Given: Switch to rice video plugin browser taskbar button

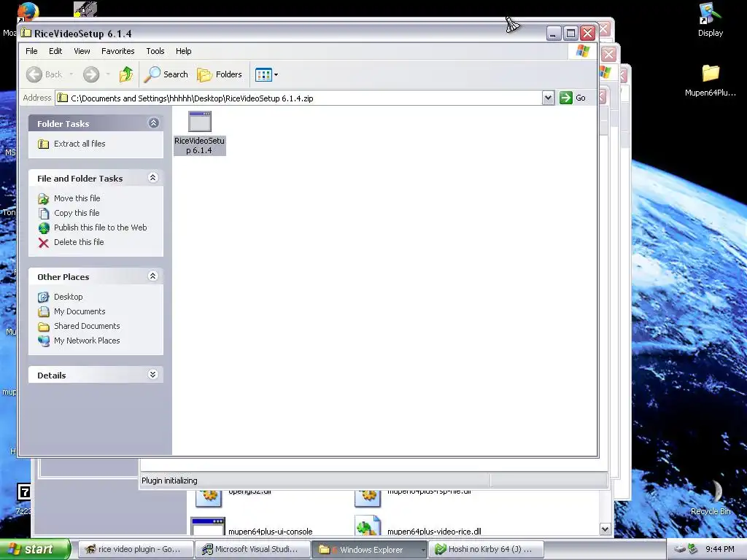Looking at the screenshot, I should 136,549.
